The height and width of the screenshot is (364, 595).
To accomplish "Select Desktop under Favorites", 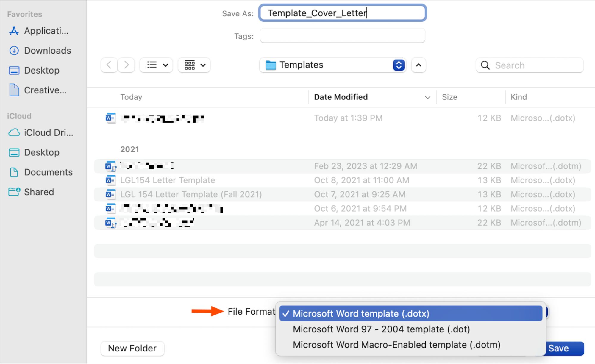I will (34, 70).
